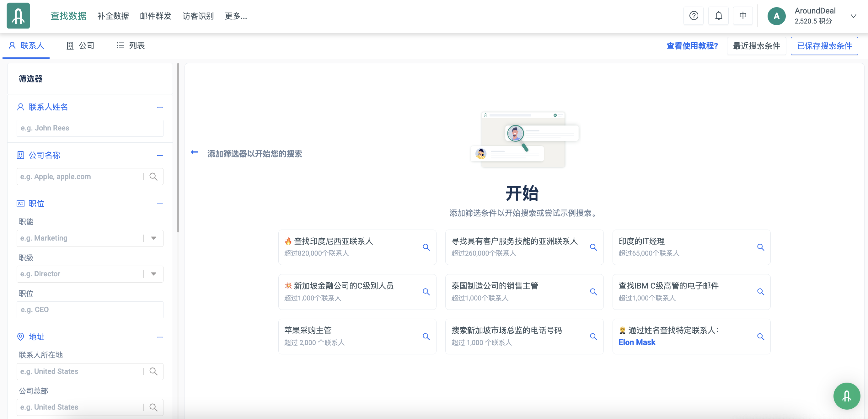Open the floating green chat widget
The width and height of the screenshot is (868, 419).
click(x=846, y=396)
